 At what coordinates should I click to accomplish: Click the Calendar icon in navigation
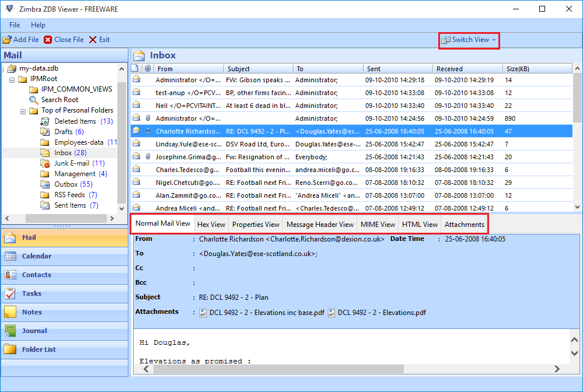pos(11,256)
